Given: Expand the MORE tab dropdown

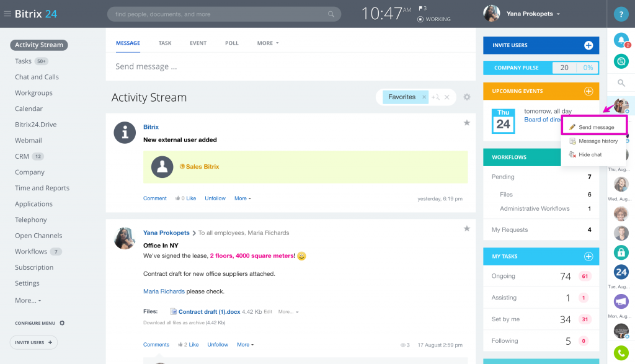Looking at the screenshot, I should coord(268,43).
